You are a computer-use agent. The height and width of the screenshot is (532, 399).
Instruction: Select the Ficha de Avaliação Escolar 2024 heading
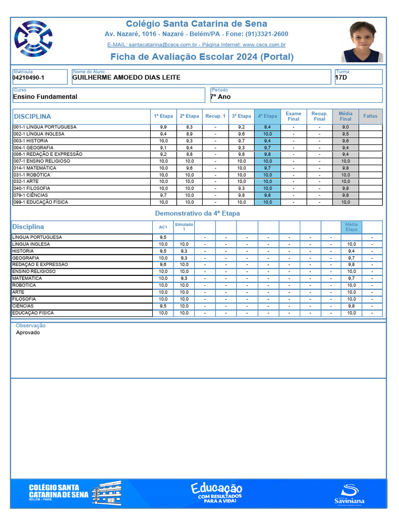pos(202,57)
